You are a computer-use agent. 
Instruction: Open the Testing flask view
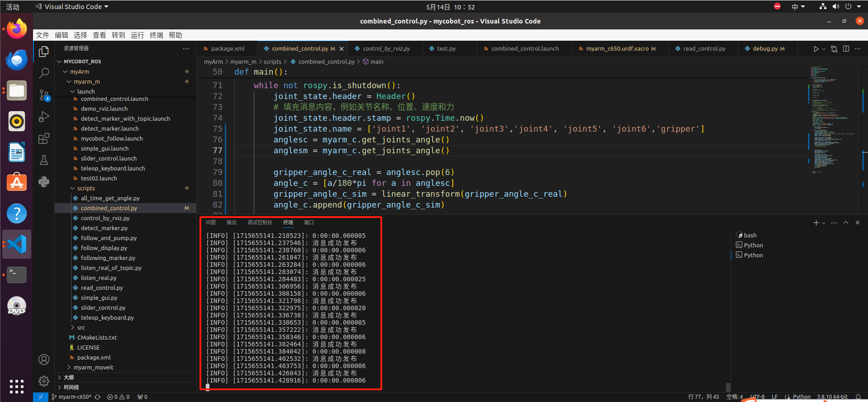[44, 160]
